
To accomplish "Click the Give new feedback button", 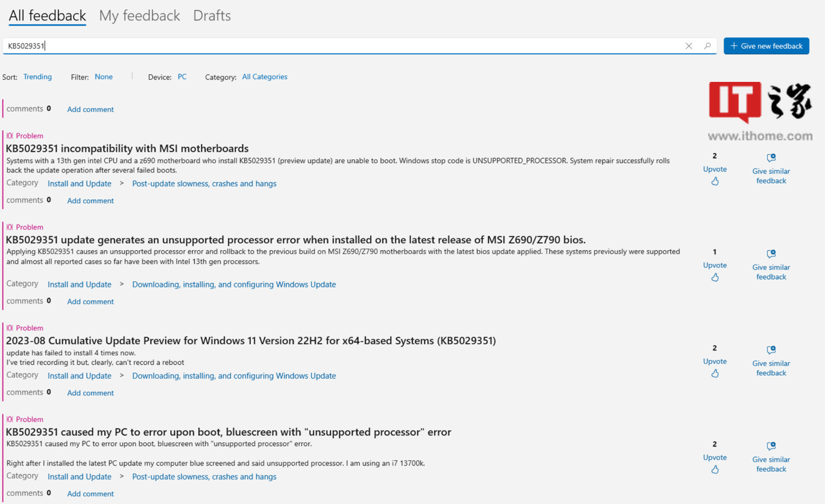I will tap(766, 46).
